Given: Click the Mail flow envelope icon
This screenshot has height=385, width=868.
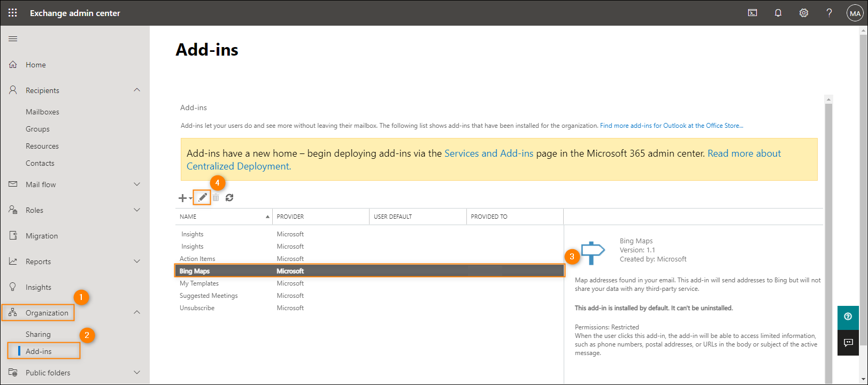Looking at the screenshot, I should coord(13,184).
